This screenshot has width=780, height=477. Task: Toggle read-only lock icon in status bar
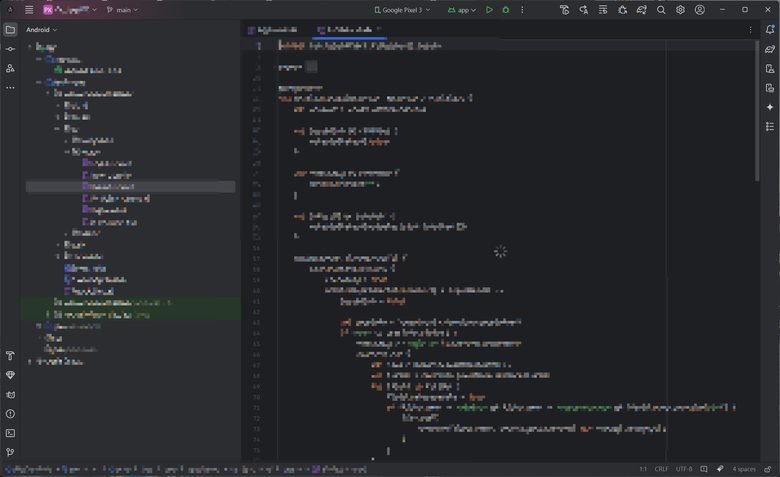(768, 469)
